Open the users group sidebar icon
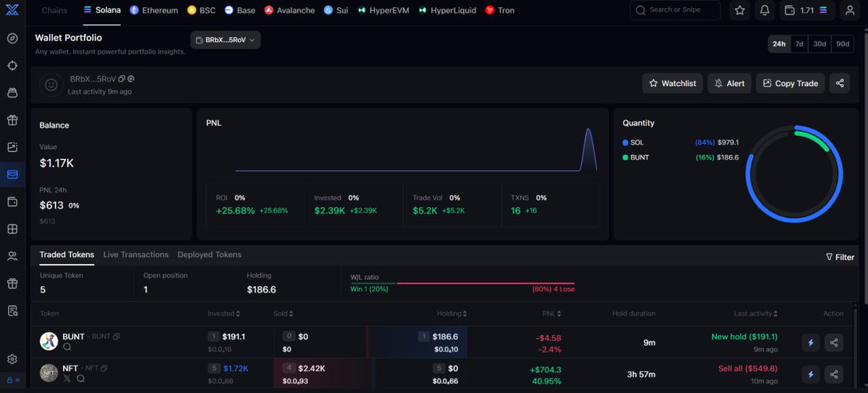The width and height of the screenshot is (868, 393). point(12,256)
